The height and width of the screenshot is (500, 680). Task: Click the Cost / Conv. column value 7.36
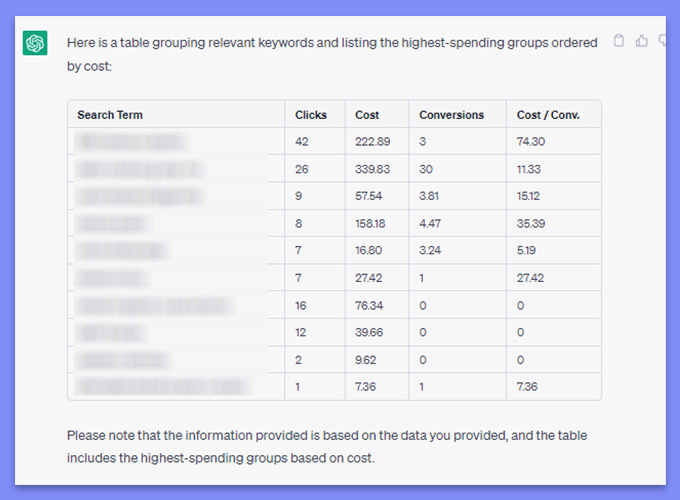coord(527,387)
